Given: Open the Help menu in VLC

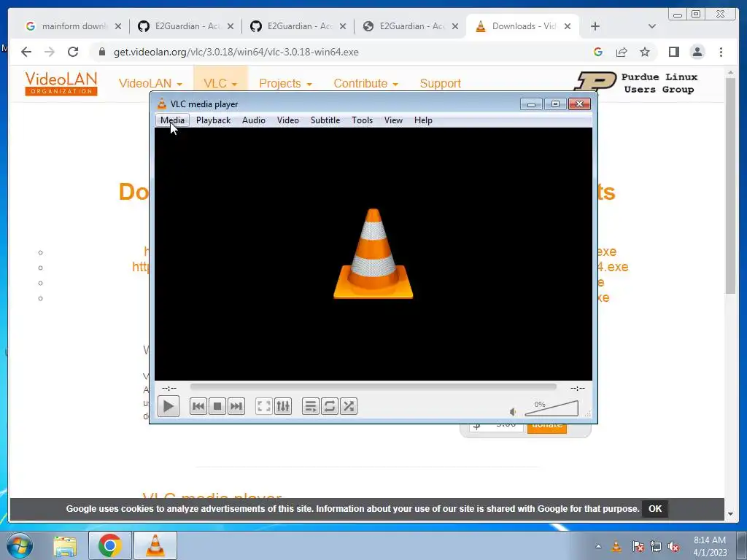Looking at the screenshot, I should (423, 120).
